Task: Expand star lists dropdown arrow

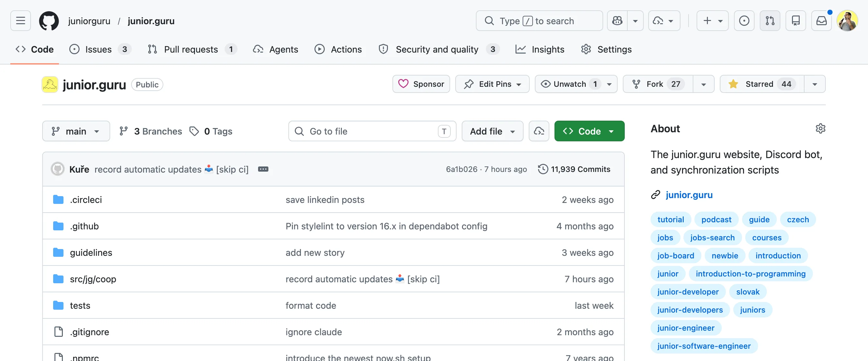Action: coord(815,84)
